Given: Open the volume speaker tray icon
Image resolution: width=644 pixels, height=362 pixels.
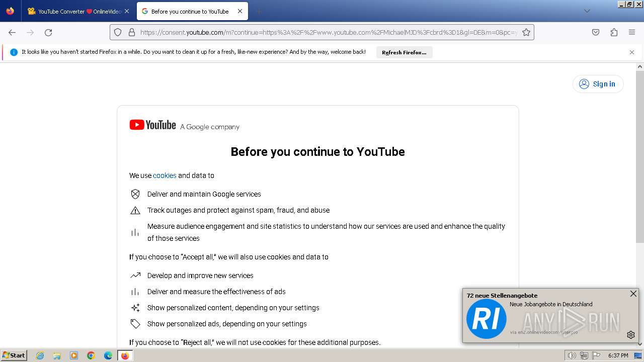Looking at the screenshot, I should (x=572, y=355).
